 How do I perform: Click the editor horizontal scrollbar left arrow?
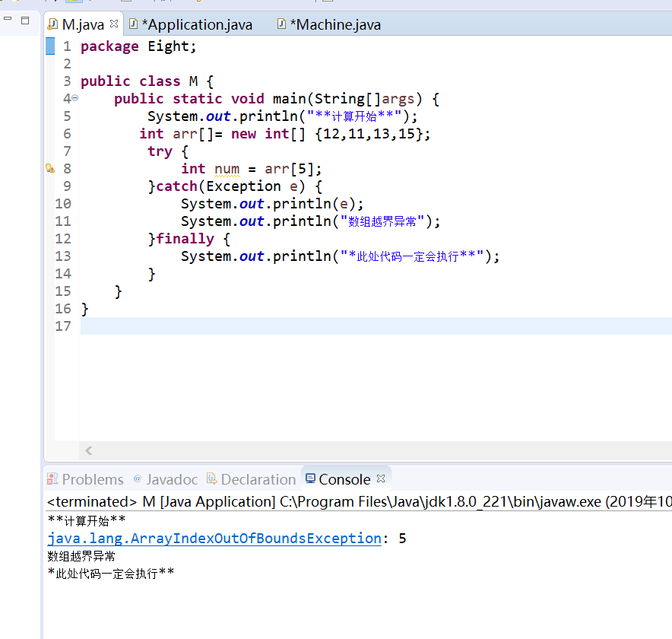[89, 450]
